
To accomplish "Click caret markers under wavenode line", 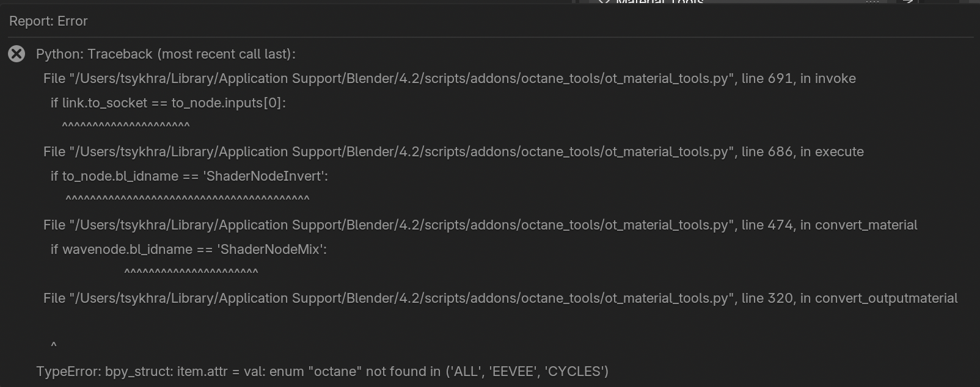I will tap(191, 273).
